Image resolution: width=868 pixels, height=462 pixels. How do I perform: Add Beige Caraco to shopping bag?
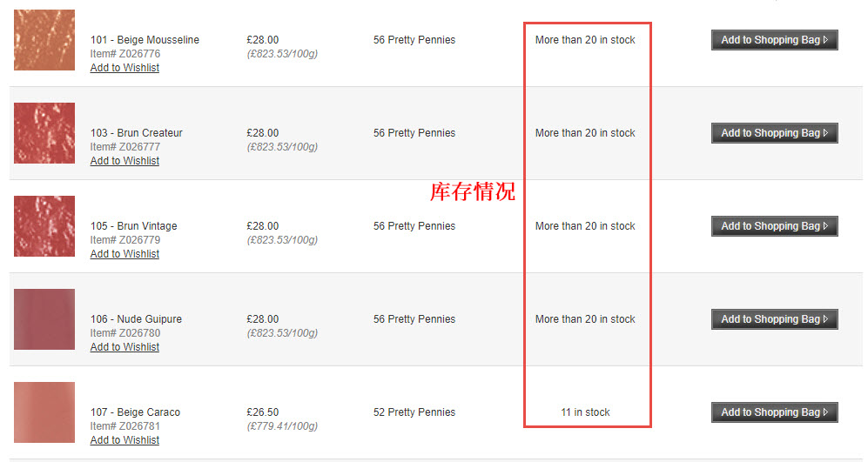pos(775,412)
